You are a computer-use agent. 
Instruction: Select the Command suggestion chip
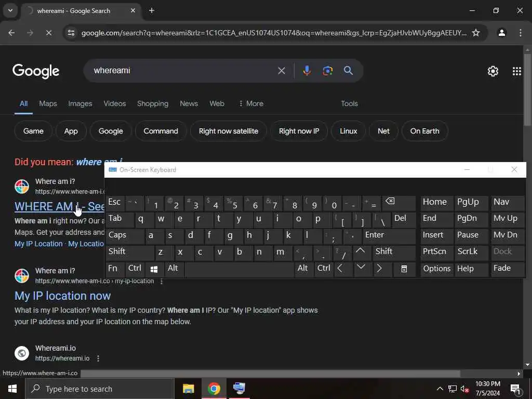161,131
